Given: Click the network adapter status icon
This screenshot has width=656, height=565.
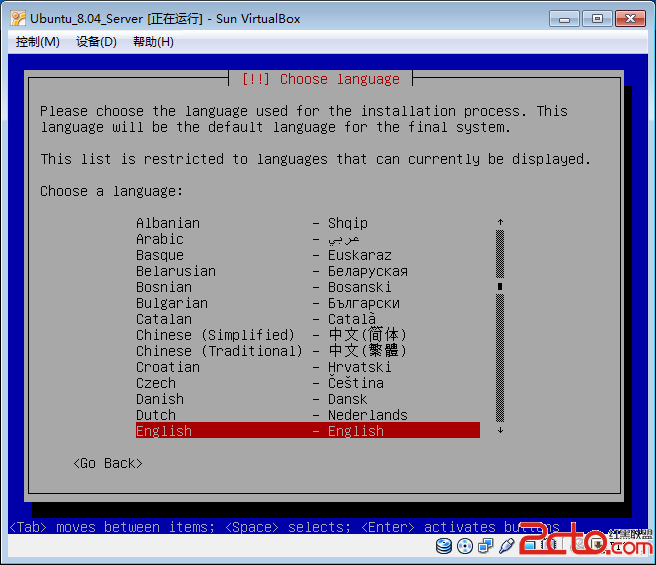Looking at the screenshot, I should coord(486,546).
